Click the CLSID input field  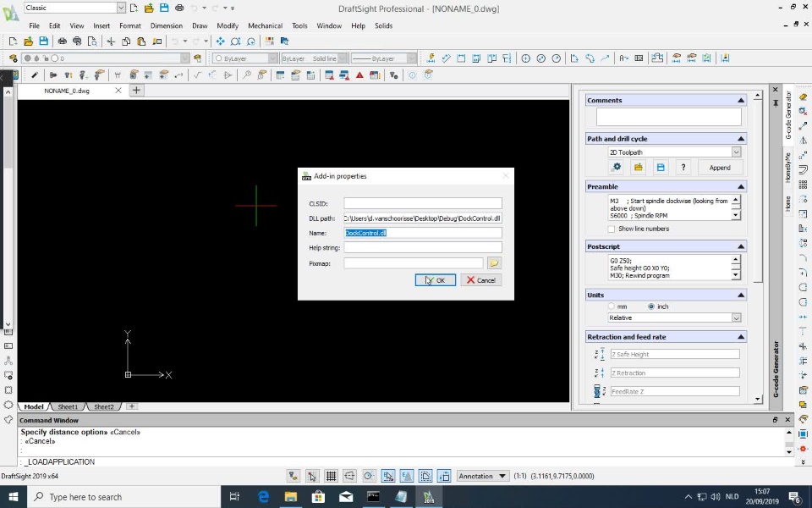click(422, 203)
